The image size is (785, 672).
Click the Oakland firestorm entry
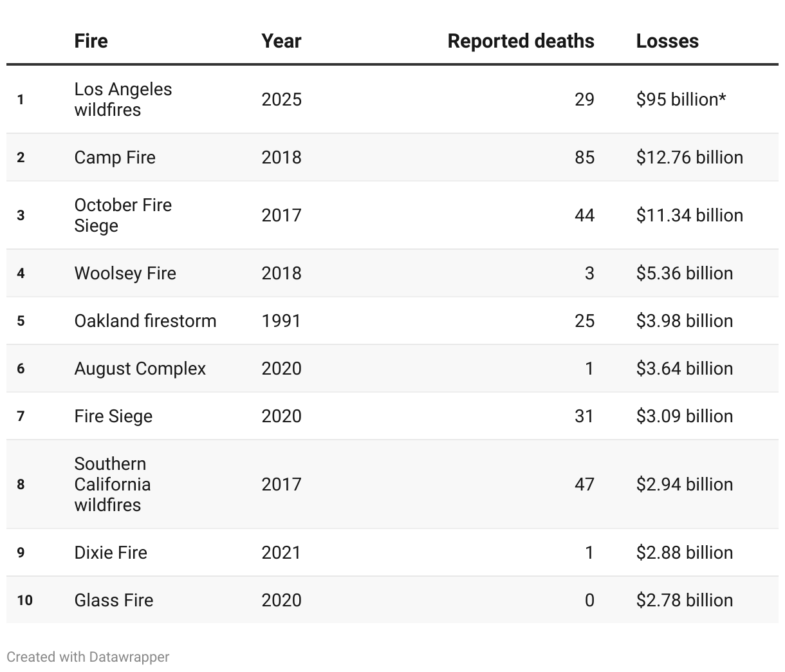(x=145, y=321)
